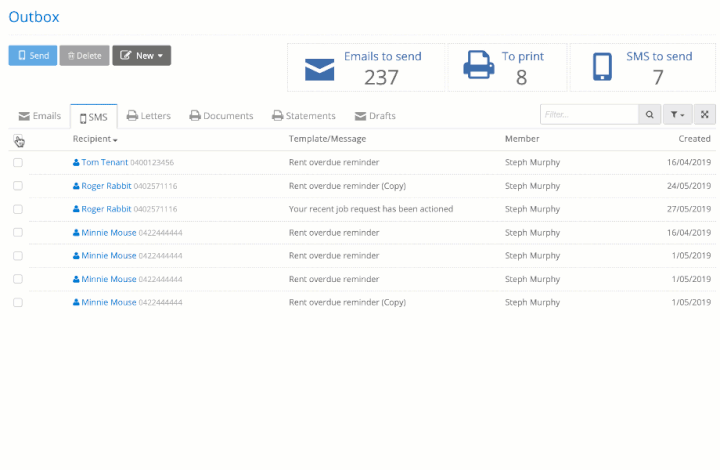Click the phone icon for SMS to send

coord(602,67)
